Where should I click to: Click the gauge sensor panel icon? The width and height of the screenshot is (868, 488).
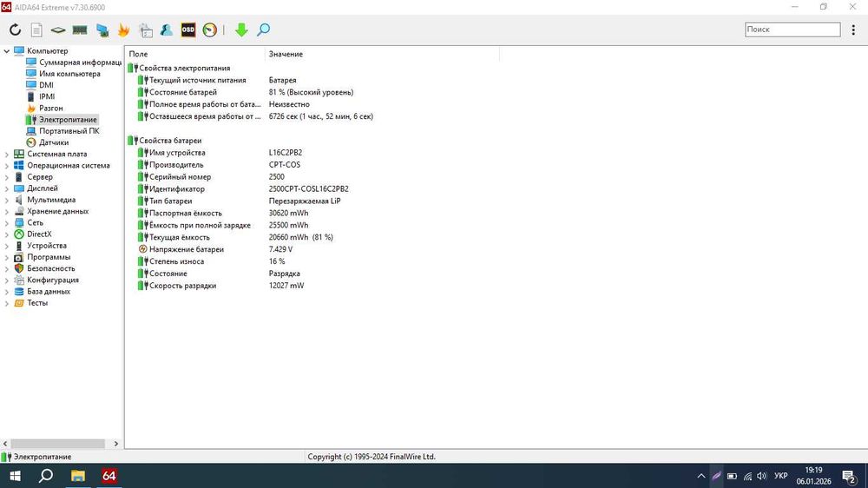pos(210,30)
